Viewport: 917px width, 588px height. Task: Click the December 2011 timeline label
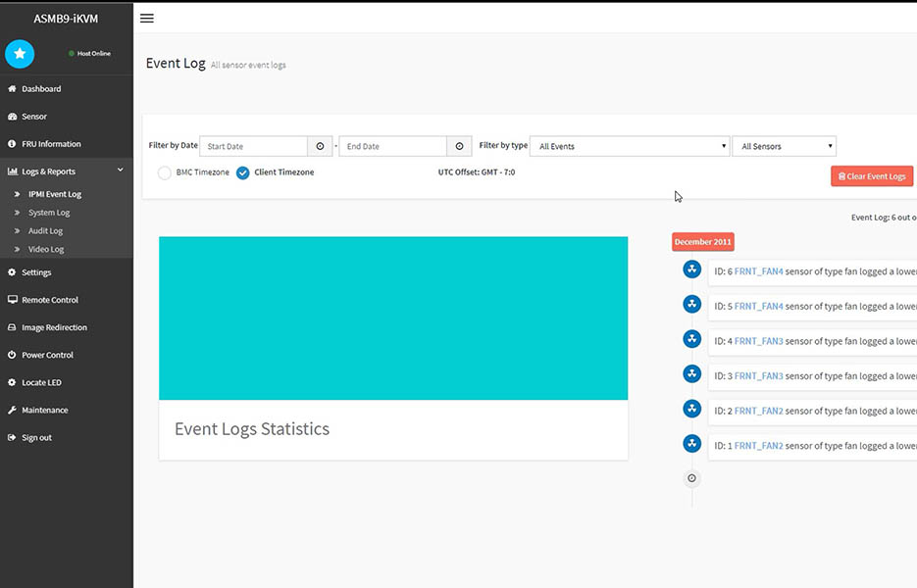pos(703,242)
